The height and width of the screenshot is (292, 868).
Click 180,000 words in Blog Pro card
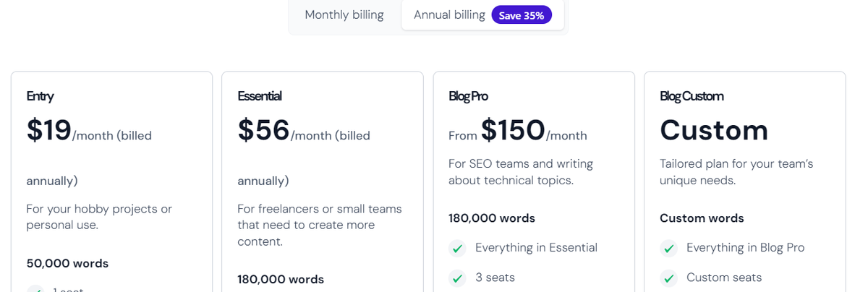(492, 218)
